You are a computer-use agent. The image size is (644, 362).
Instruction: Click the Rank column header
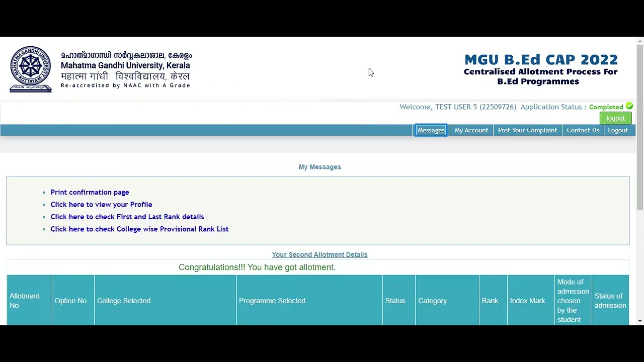(493, 301)
